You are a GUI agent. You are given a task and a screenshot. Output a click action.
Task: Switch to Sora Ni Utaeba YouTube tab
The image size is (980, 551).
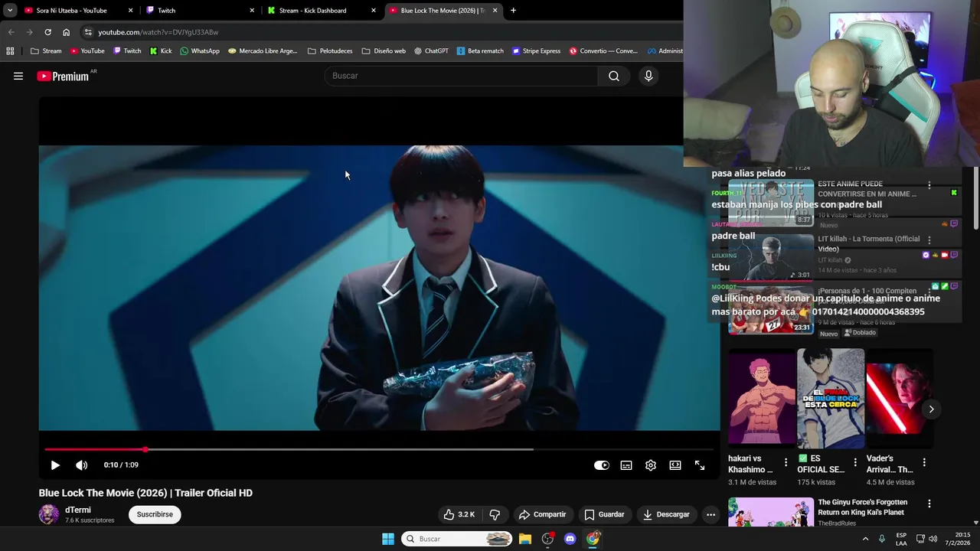click(79, 11)
